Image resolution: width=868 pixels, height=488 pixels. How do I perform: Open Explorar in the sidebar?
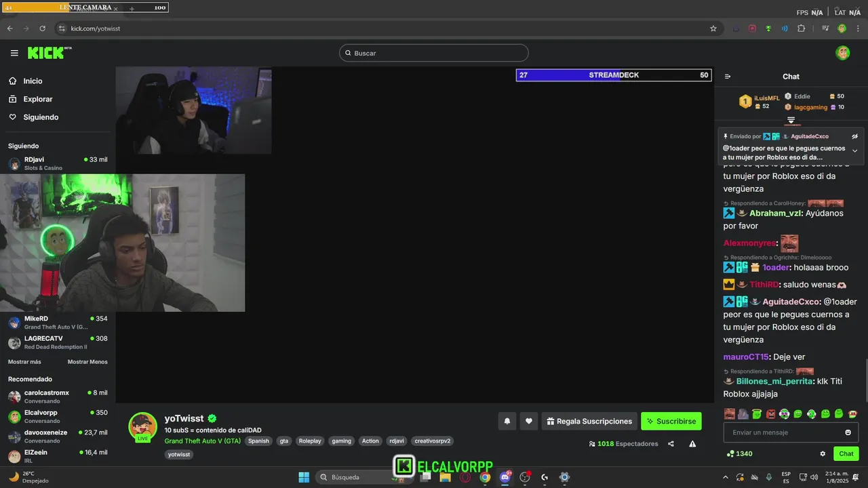coord(37,99)
